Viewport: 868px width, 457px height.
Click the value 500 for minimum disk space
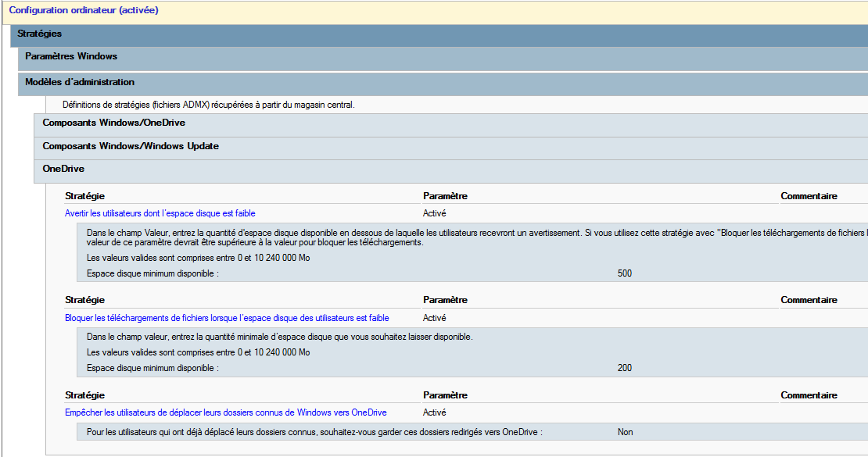[624, 273]
